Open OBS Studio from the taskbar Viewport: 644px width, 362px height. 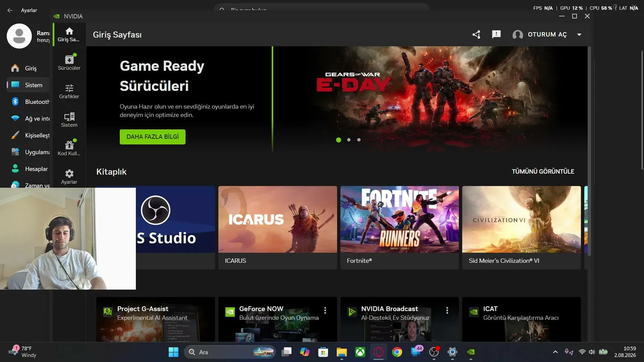point(434,352)
